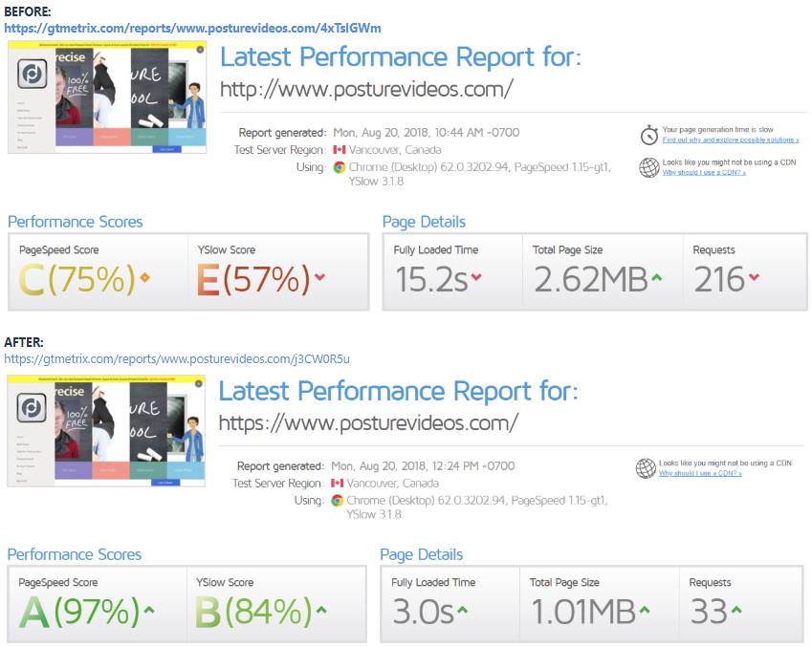Viewport: 812px width, 647px height.
Task: Click the stopwatch icon for slow page generation
Action: coord(648,135)
